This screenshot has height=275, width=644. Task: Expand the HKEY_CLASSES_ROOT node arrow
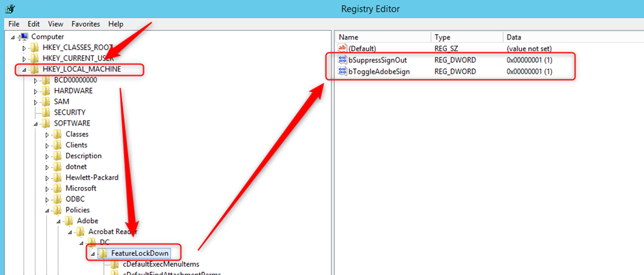tap(25, 48)
